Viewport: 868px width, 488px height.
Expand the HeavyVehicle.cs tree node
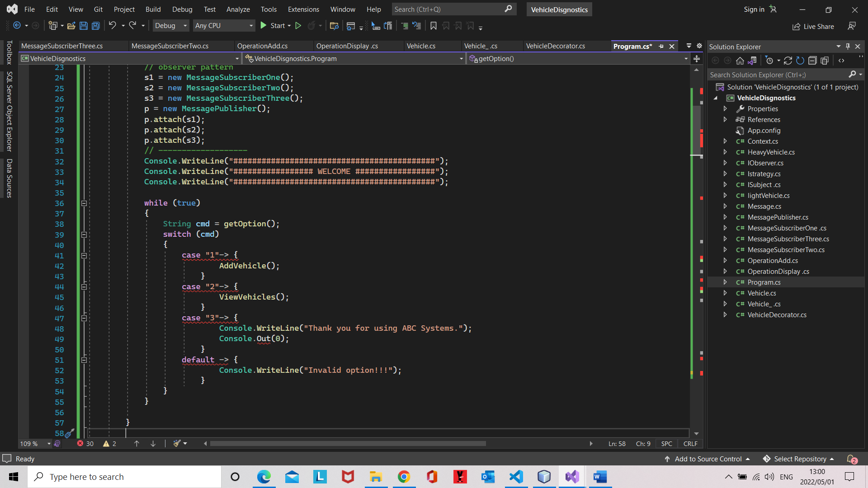[x=725, y=152]
